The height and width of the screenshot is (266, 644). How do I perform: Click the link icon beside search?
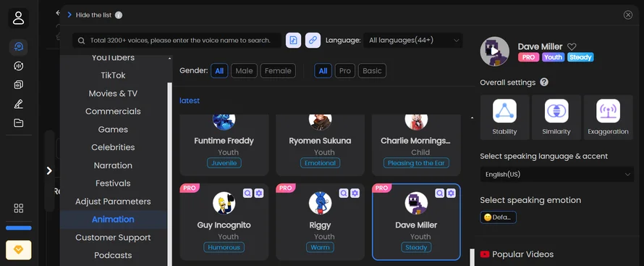[x=313, y=41]
